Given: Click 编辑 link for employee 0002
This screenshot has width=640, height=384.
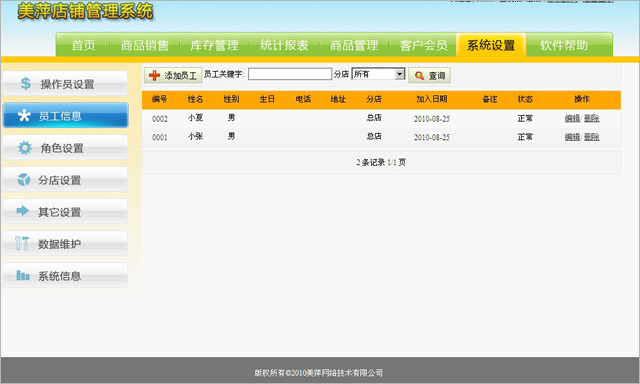Looking at the screenshot, I should [572, 118].
